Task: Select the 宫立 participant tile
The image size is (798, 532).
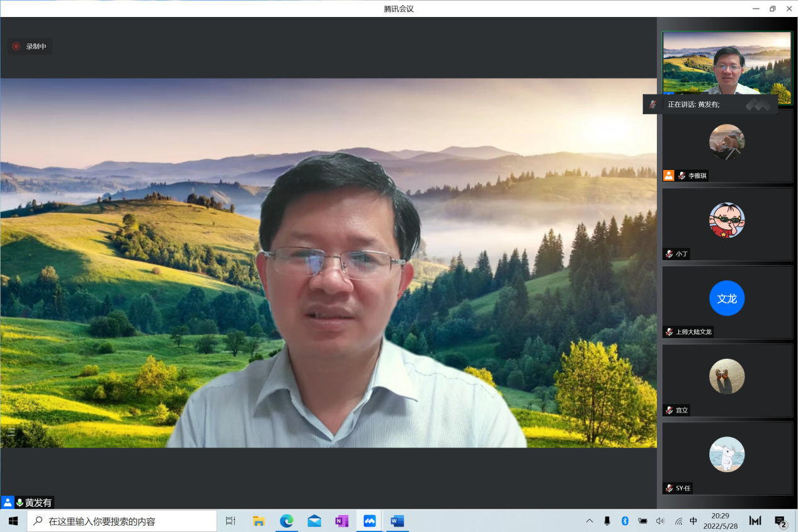Action: tap(727, 380)
